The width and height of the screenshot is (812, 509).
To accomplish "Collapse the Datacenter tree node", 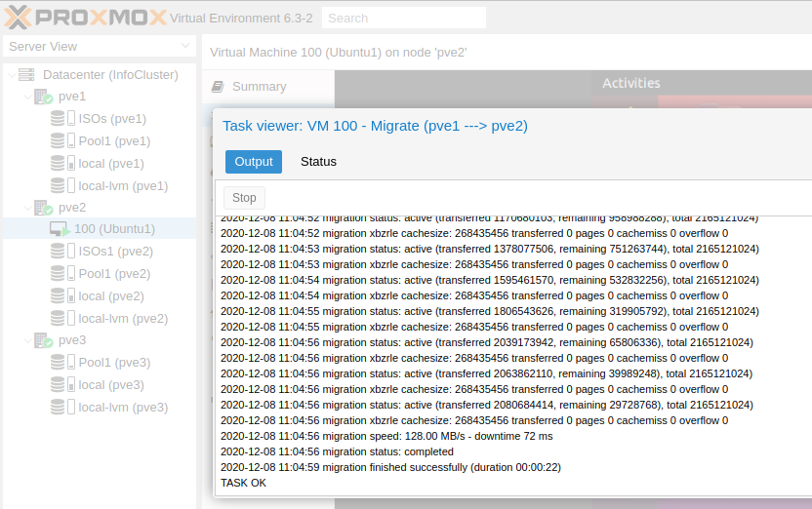I will (12, 75).
